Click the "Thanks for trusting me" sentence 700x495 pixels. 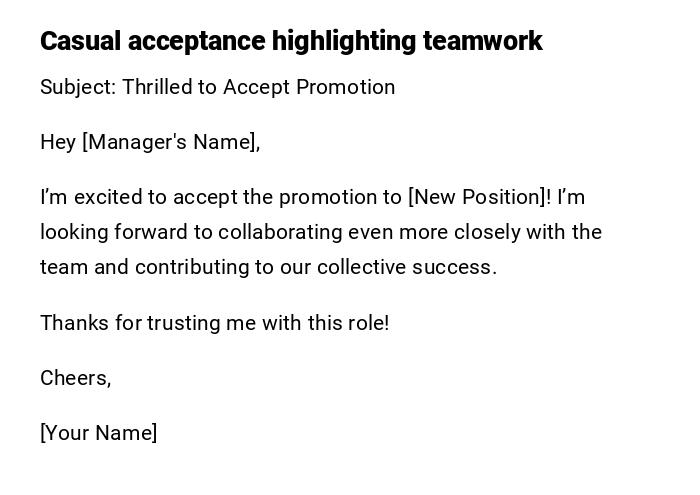click(x=214, y=323)
